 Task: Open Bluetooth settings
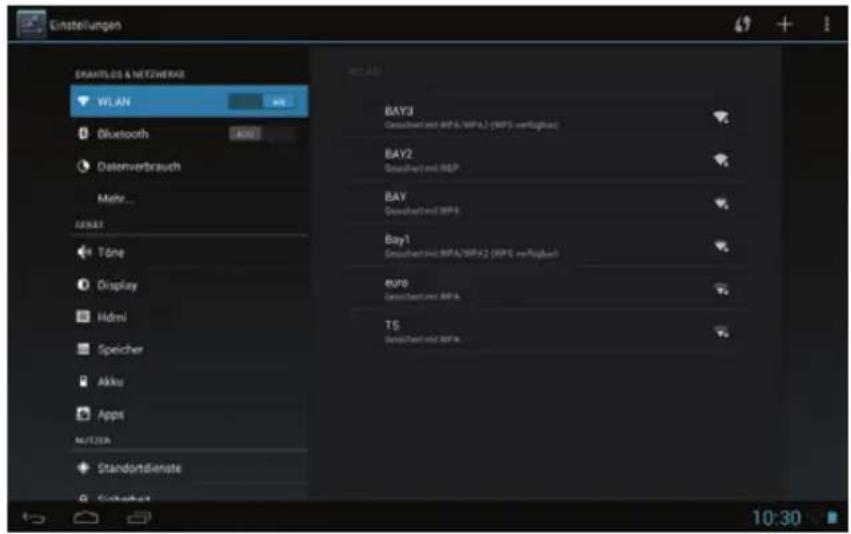click(x=189, y=134)
